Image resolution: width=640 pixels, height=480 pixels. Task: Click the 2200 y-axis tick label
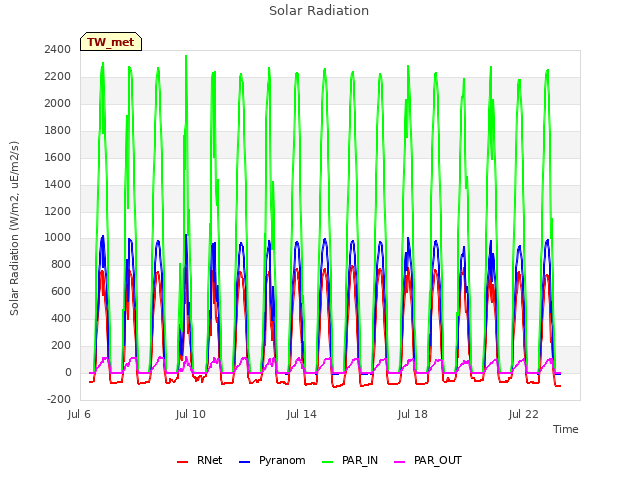(58, 76)
